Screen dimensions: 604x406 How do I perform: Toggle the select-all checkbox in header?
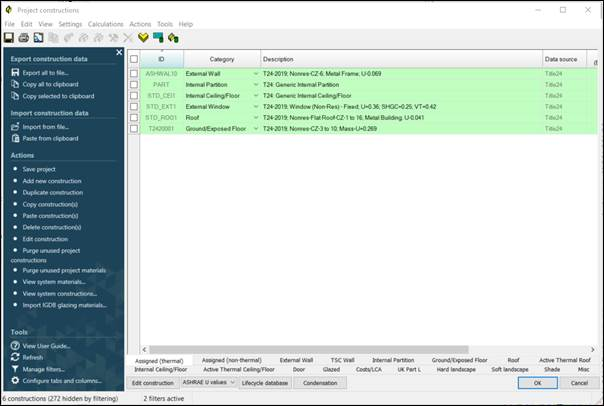(x=134, y=59)
